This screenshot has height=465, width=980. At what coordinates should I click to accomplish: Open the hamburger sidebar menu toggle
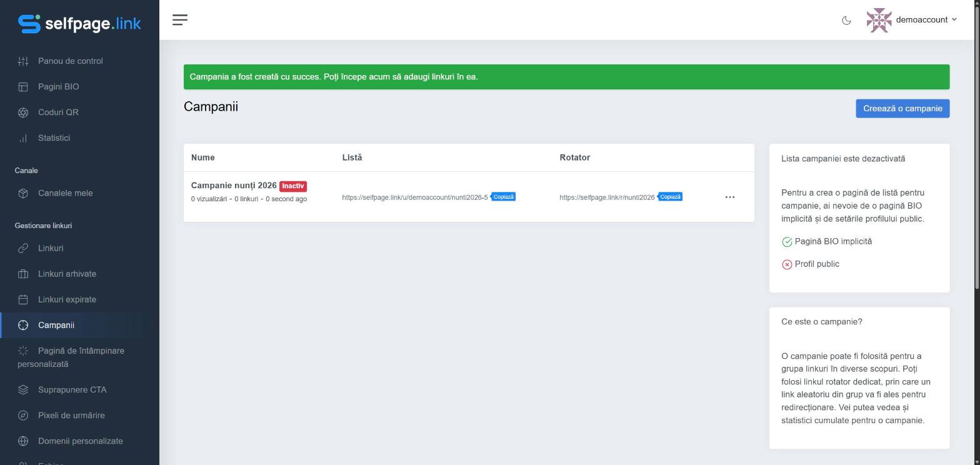tap(180, 20)
